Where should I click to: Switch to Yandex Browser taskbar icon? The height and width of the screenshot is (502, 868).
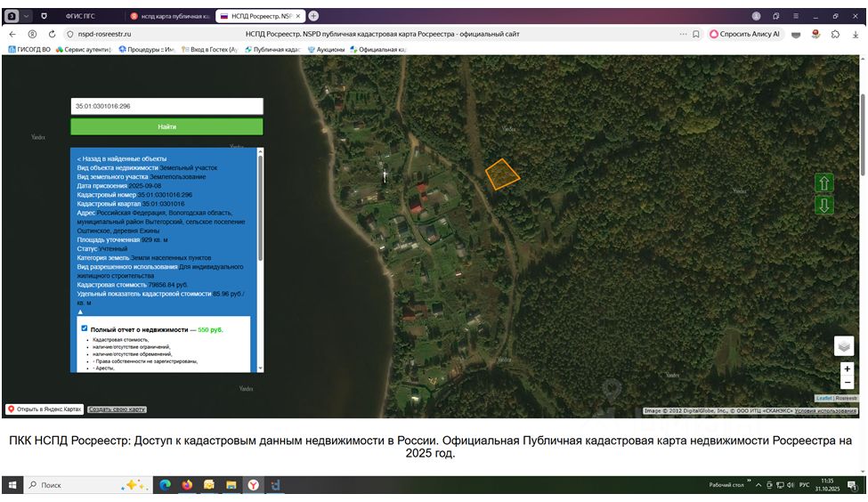point(253,485)
